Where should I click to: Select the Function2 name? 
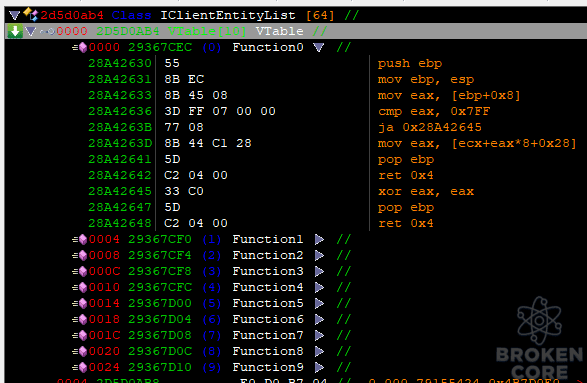[x=268, y=255]
